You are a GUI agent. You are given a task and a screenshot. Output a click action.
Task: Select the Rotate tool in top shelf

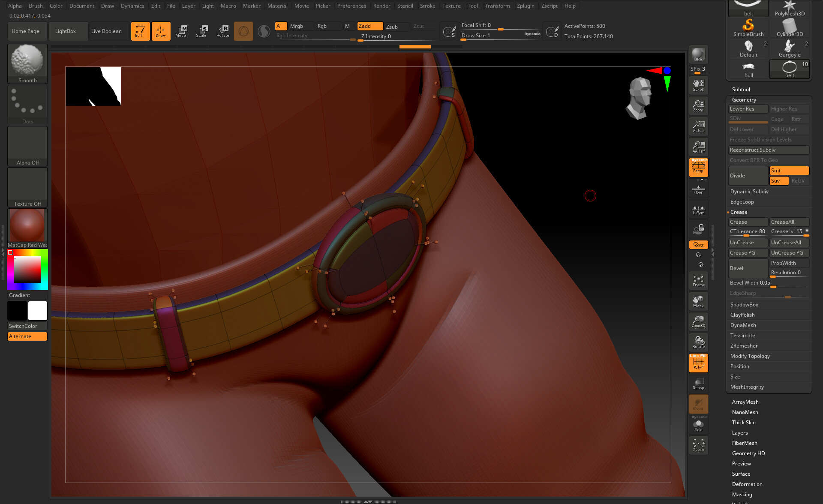[222, 31]
